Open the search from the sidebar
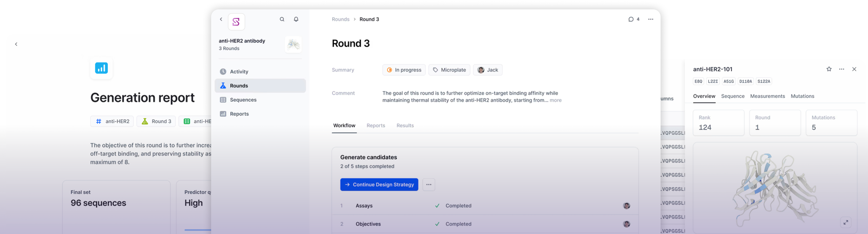This screenshot has width=868, height=234. tap(282, 19)
